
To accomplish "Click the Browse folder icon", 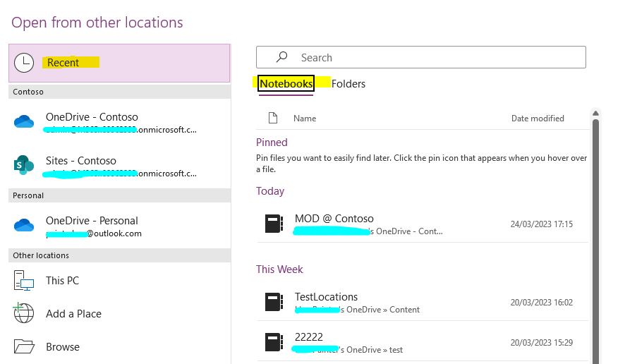I will click(x=24, y=346).
